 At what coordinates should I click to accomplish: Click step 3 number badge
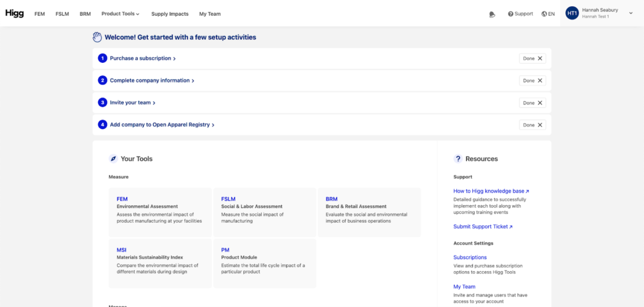[x=103, y=103]
